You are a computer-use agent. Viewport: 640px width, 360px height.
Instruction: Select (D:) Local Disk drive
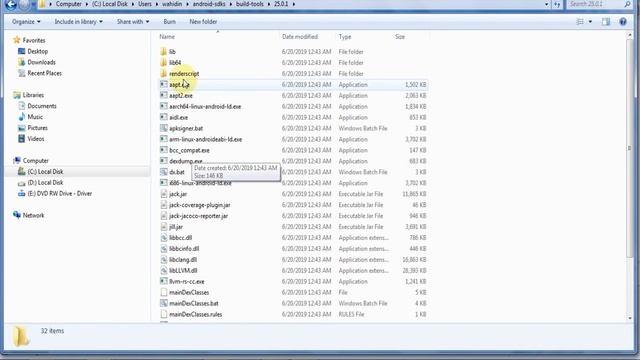pos(45,183)
